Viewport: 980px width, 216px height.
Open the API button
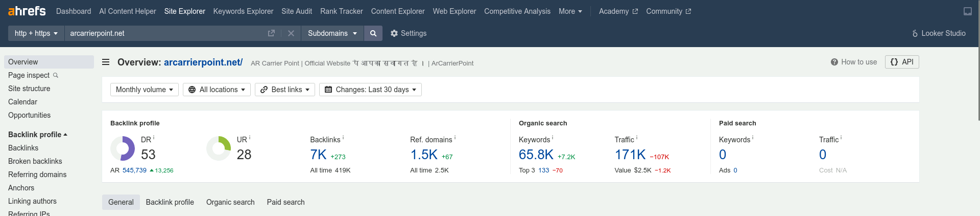click(902, 62)
